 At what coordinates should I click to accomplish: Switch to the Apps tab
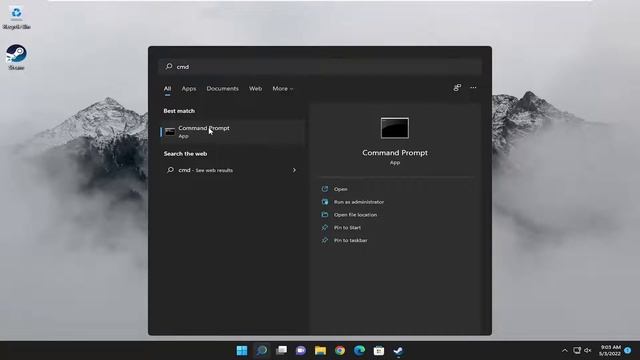[189, 89]
